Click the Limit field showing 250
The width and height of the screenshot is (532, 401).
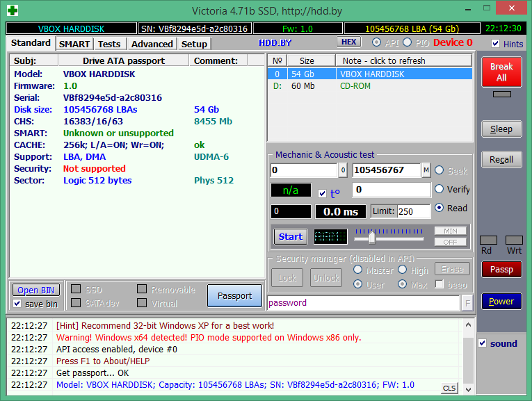tap(414, 211)
